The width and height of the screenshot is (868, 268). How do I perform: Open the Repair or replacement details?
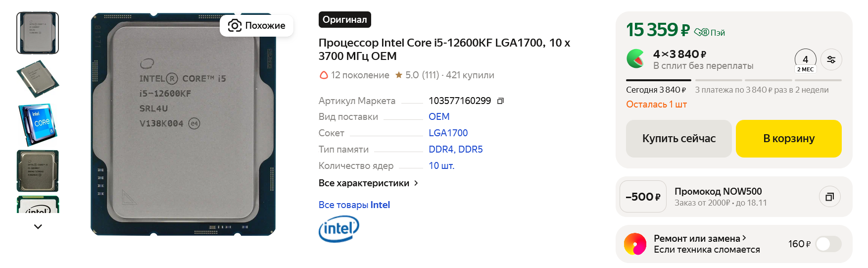click(699, 238)
